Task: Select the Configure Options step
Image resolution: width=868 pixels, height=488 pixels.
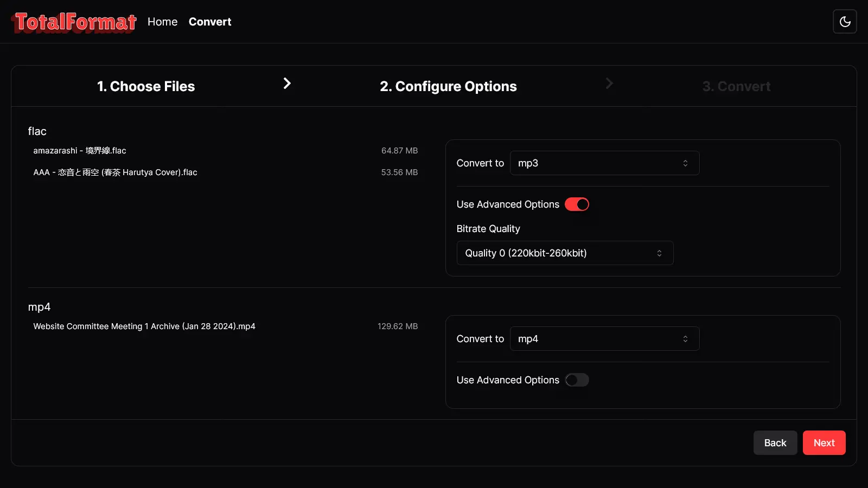Action: 448,86
